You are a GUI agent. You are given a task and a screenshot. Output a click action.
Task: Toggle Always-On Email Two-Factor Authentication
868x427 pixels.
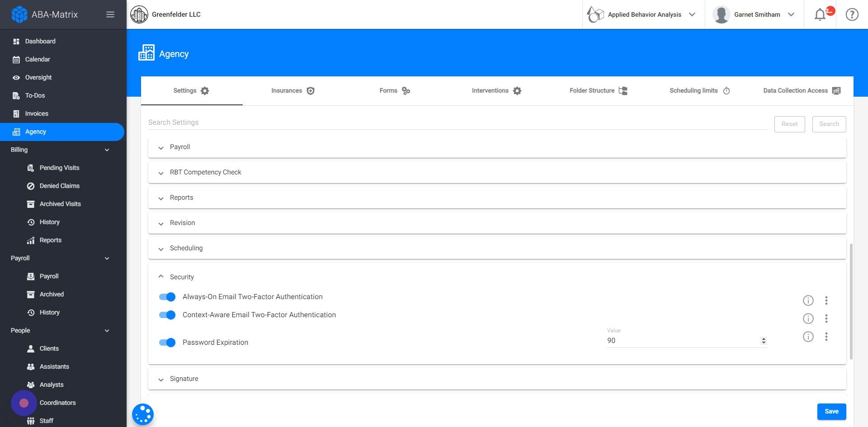[x=167, y=297]
